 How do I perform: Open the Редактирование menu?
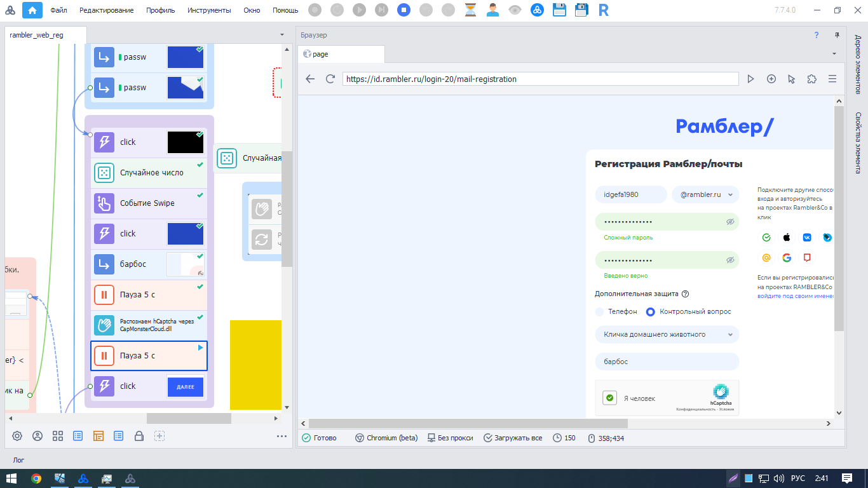(106, 10)
